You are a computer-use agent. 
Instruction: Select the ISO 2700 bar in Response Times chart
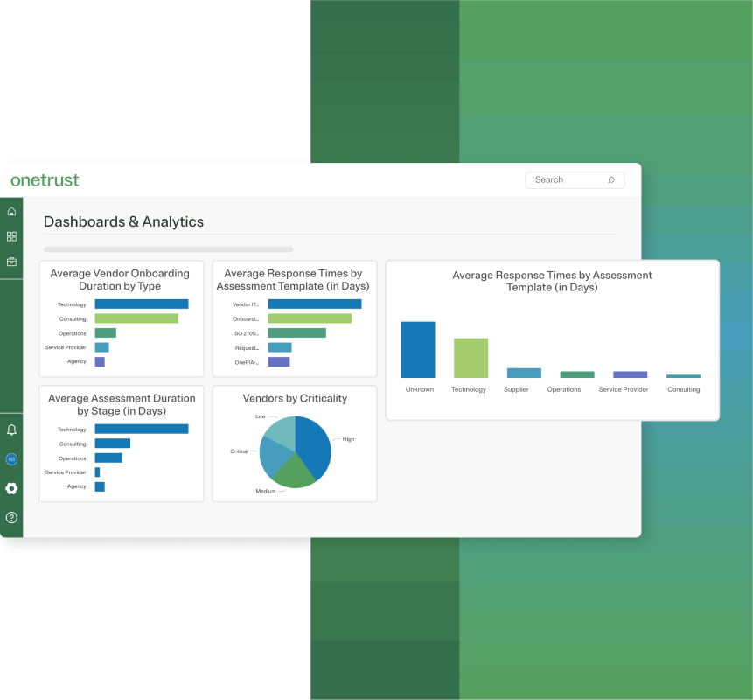click(296, 333)
